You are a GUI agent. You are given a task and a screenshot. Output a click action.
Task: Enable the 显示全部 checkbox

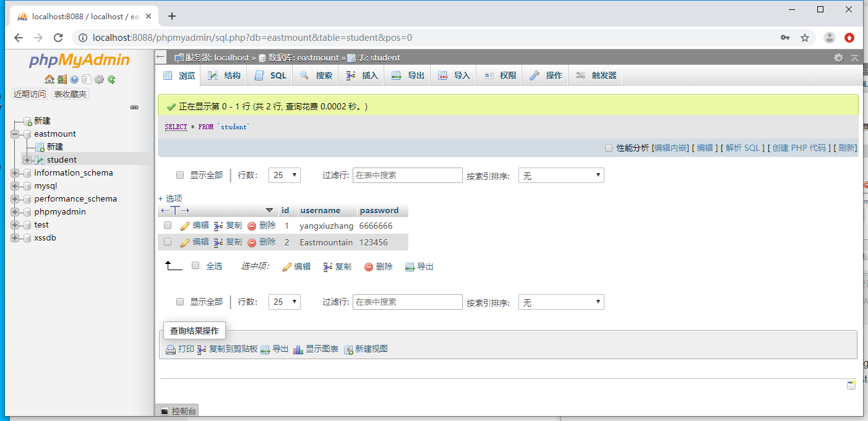point(179,175)
